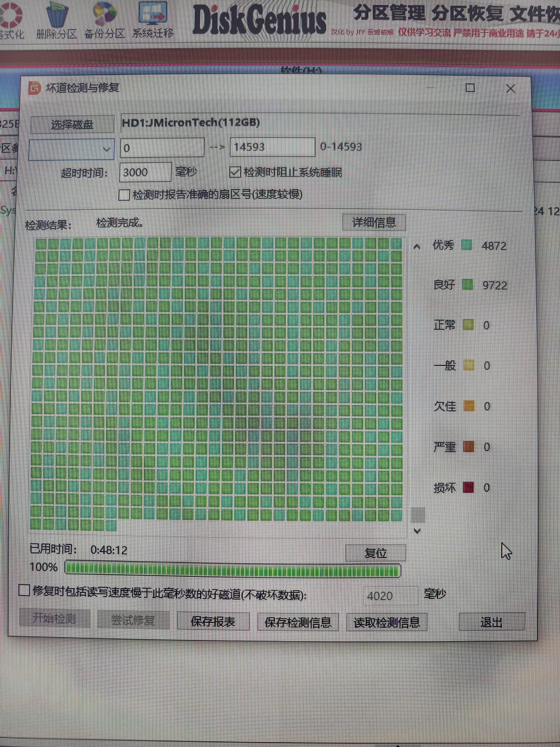Click the Exit (退出) button
This screenshot has height=747, width=560.
pos(491,622)
